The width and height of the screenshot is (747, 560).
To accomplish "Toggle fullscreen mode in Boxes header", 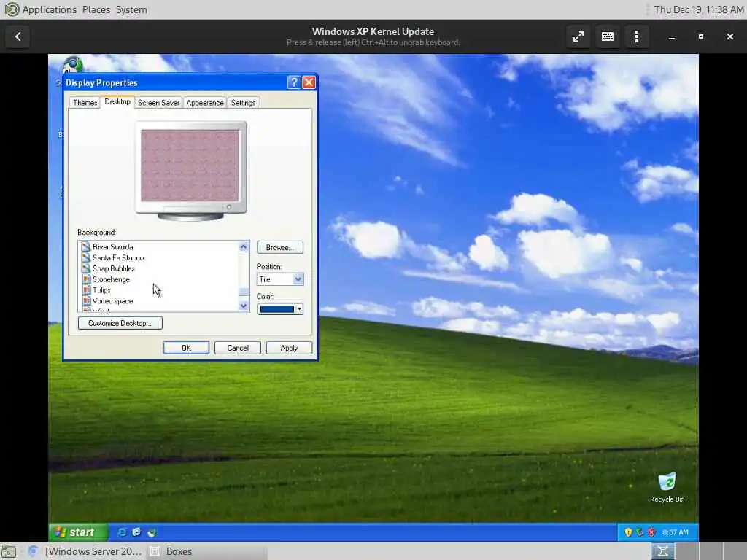I will (x=578, y=36).
